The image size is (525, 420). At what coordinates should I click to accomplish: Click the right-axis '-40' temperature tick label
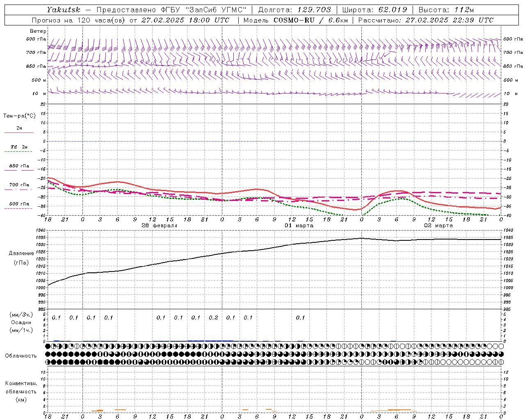pyautogui.click(x=508, y=216)
